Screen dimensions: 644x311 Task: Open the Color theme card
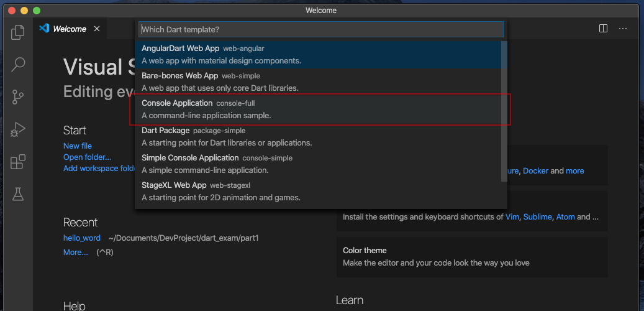click(x=472, y=257)
